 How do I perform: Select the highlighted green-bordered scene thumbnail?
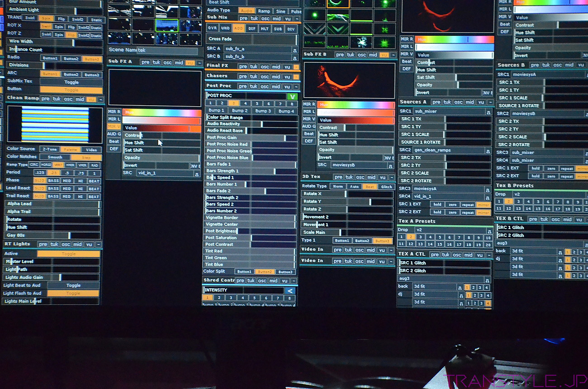pos(166,25)
